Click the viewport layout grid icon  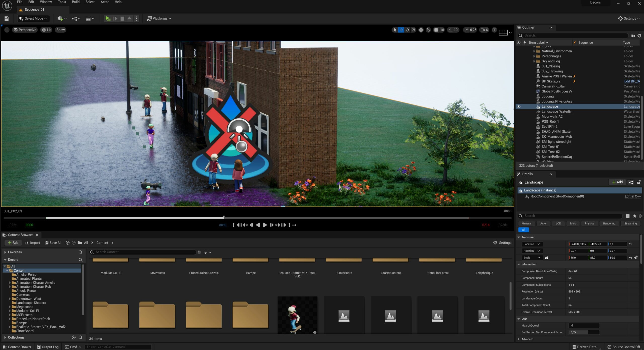[x=494, y=30]
